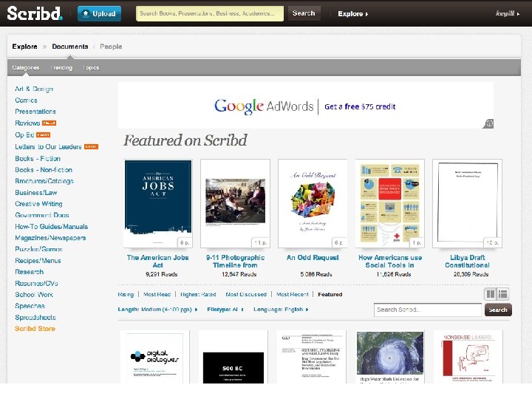Image resolution: width=532 pixels, height=399 pixels.
Task: Click the header Search button
Action: (x=304, y=13)
